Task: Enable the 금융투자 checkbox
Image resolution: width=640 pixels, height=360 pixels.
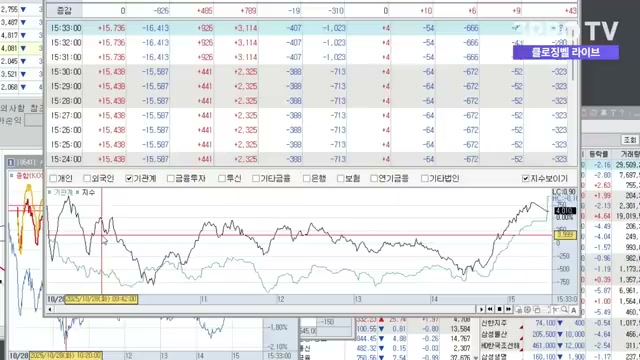Action: tap(171, 178)
